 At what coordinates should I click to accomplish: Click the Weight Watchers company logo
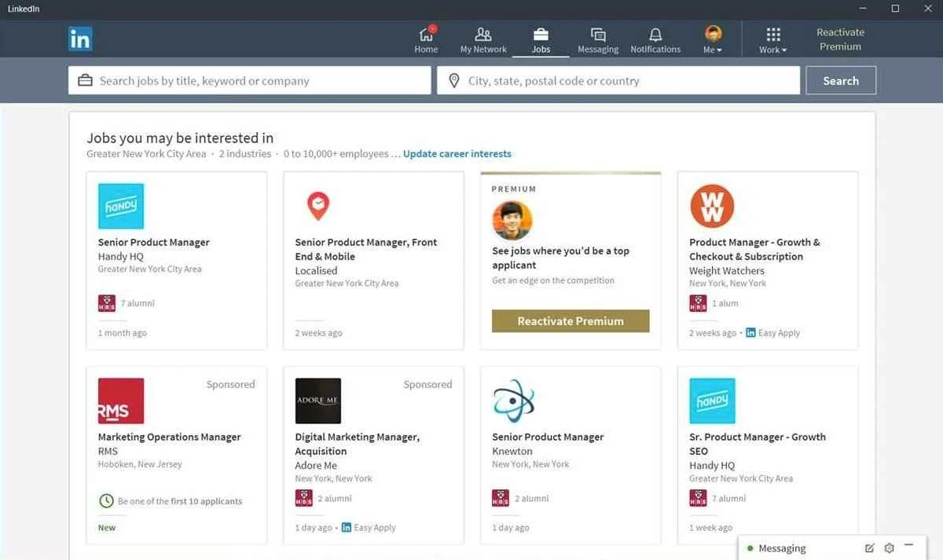click(712, 206)
